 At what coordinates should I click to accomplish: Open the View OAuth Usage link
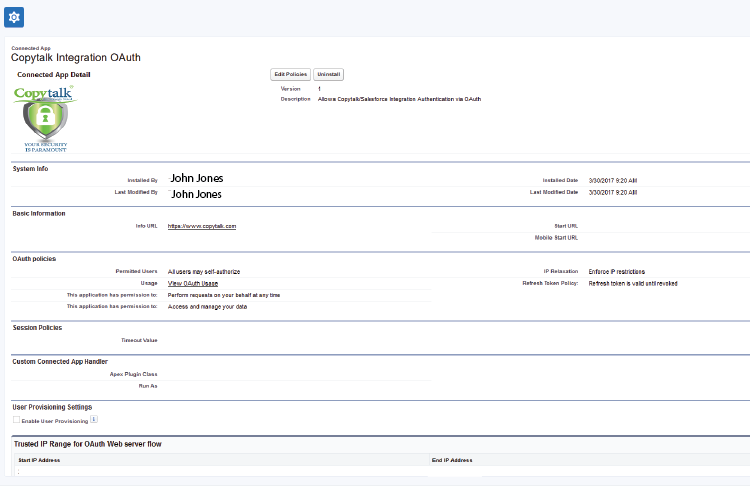tap(193, 283)
